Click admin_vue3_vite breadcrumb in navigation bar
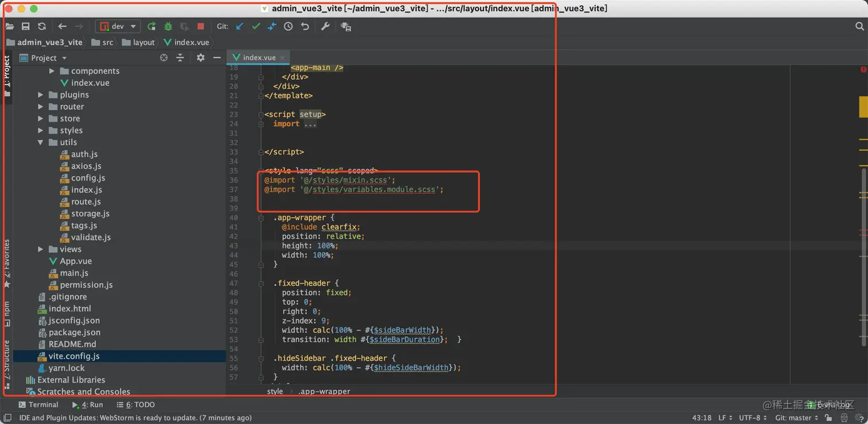 point(44,42)
